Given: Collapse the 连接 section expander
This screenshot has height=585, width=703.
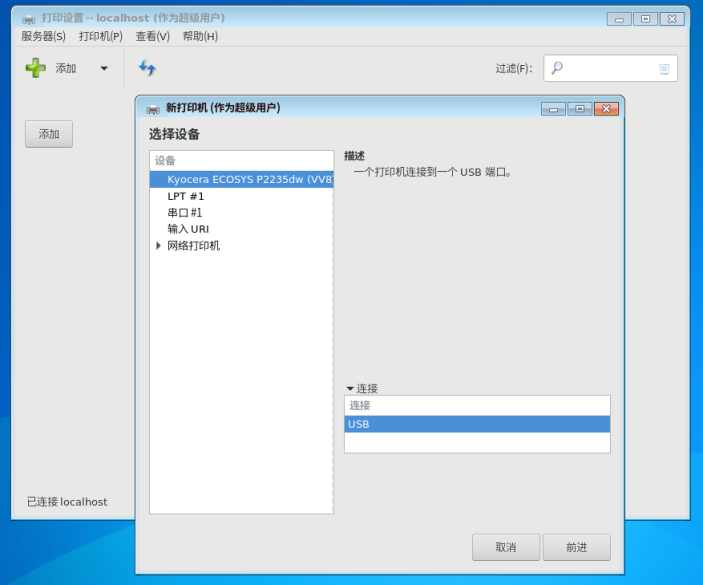Looking at the screenshot, I should (350, 389).
